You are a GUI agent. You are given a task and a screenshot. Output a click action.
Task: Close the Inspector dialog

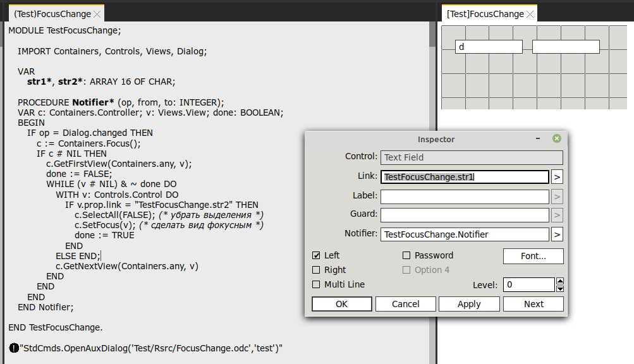tap(556, 139)
